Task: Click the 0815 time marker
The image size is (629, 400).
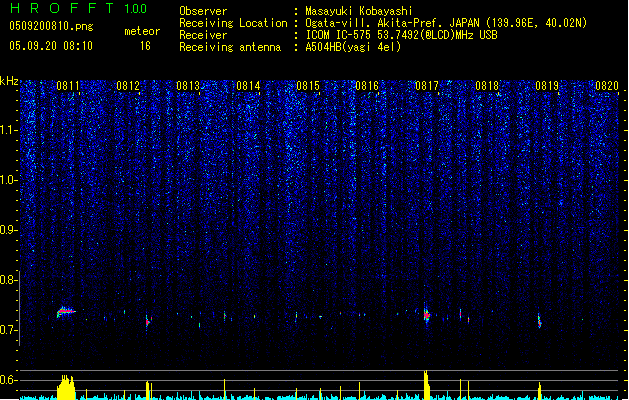Action: [x=308, y=86]
